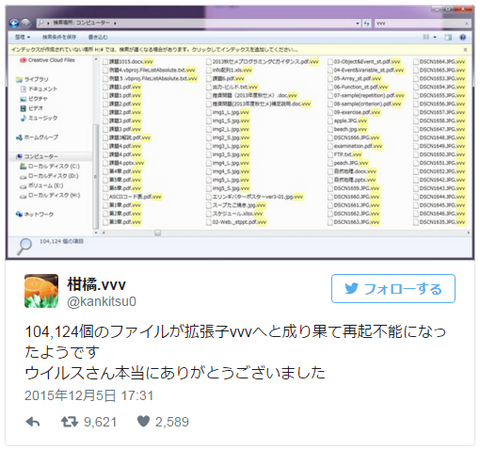Select Creative Cloud Files in sidebar
The width and height of the screenshot is (480, 450).
coord(47,60)
